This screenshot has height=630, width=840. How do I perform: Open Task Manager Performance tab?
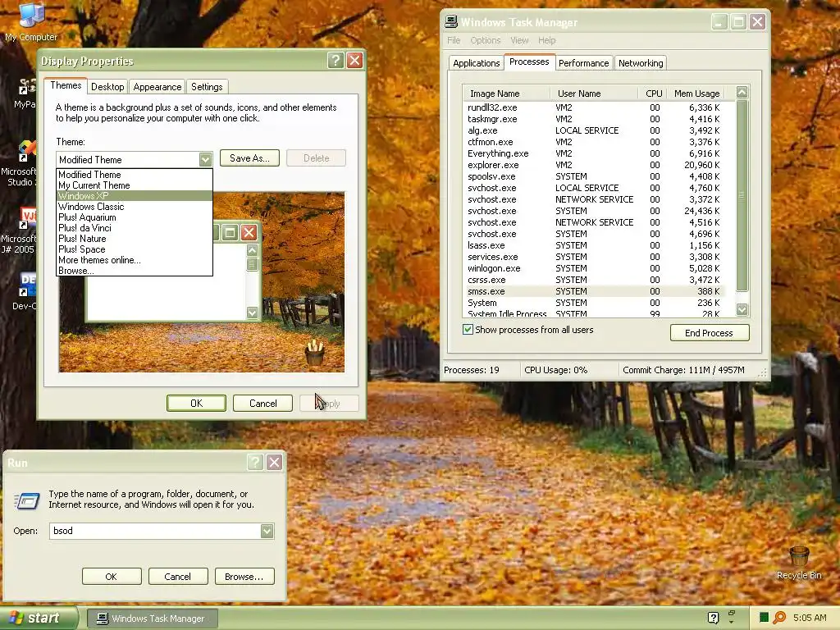pyautogui.click(x=583, y=62)
